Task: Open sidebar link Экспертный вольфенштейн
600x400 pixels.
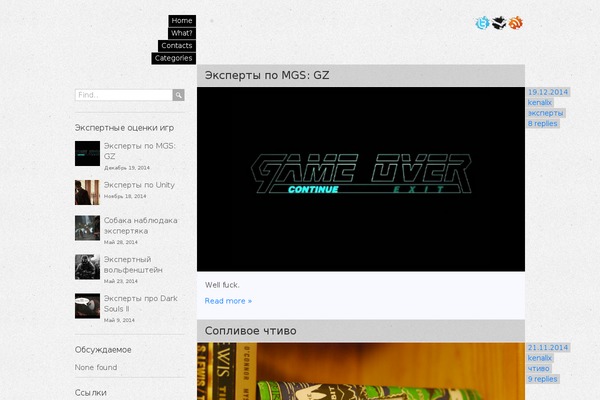Action: click(133, 264)
